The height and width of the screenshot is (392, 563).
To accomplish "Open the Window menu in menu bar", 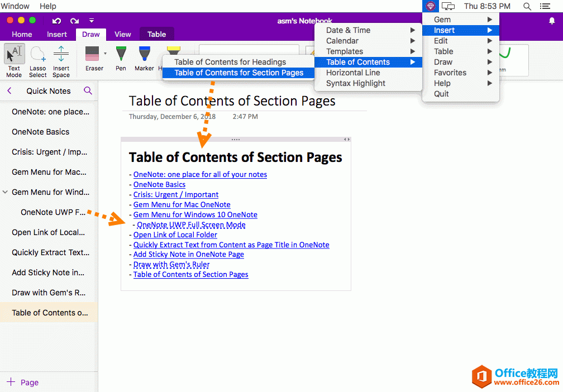I will (15, 6).
